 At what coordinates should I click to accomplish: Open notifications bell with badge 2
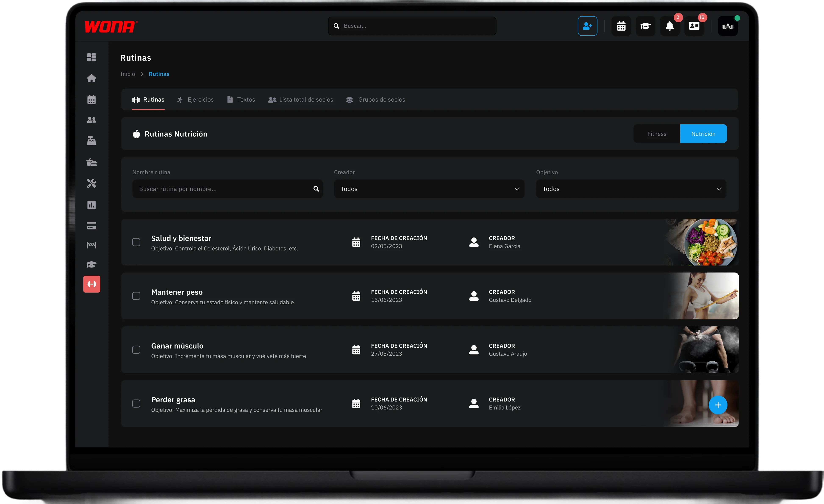coord(670,26)
